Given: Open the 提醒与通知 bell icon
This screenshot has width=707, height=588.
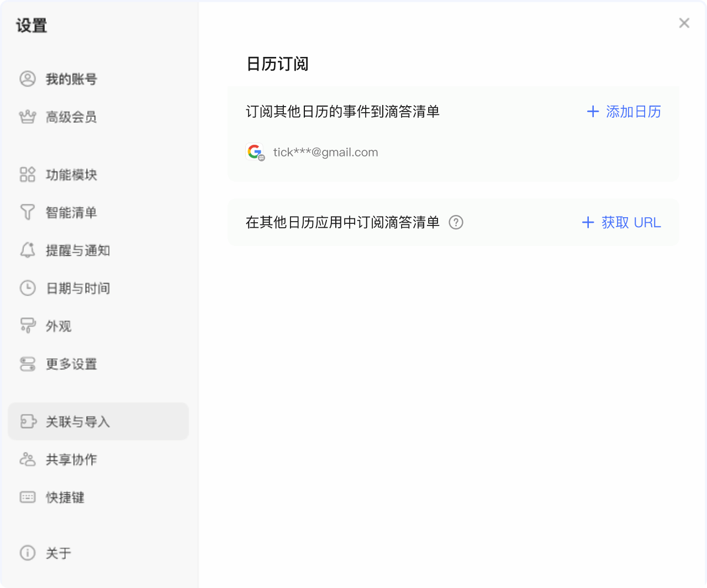Looking at the screenshot, I should coord(28,250).
